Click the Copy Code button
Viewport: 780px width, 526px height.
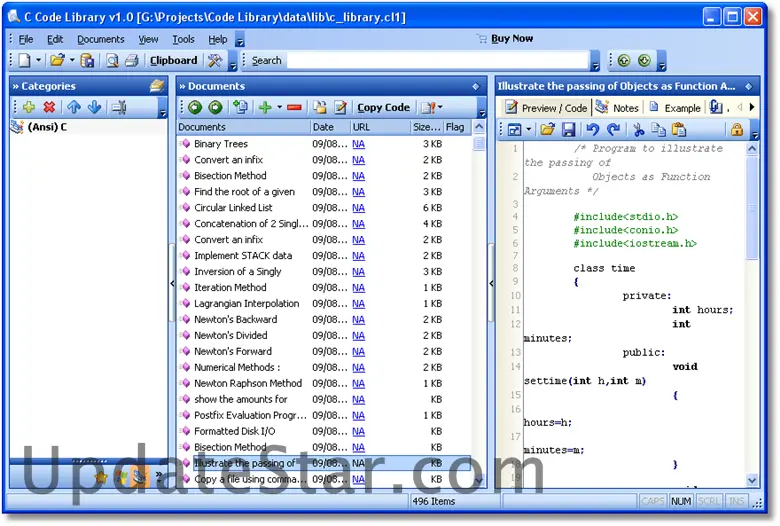(384, 107)
